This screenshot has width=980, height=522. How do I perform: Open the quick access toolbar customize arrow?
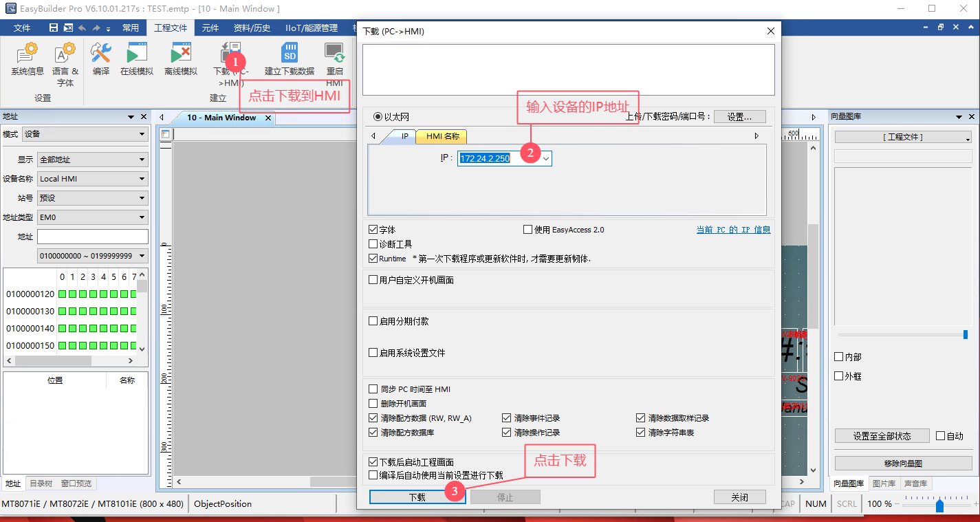pyautogui.click(x=109, y=29)
